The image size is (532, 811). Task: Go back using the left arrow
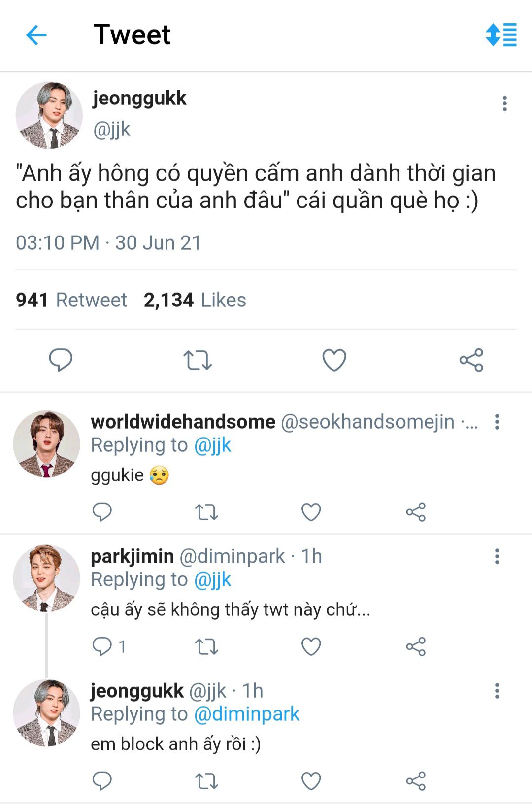click(36, 35)
